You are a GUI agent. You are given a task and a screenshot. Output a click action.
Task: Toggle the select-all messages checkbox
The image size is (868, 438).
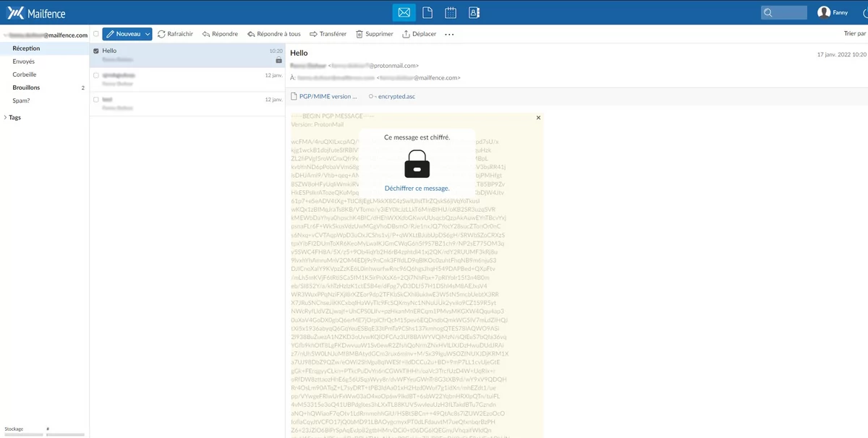(95, 34)
